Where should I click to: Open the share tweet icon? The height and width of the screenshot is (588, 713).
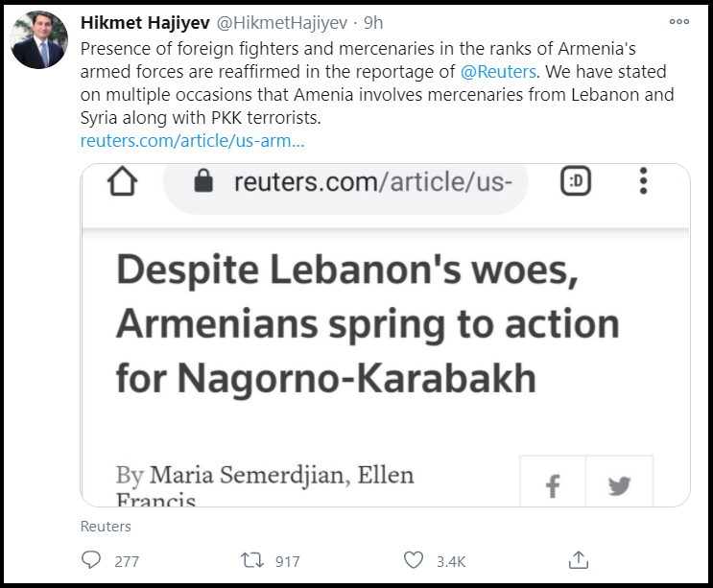coord(578,559)
